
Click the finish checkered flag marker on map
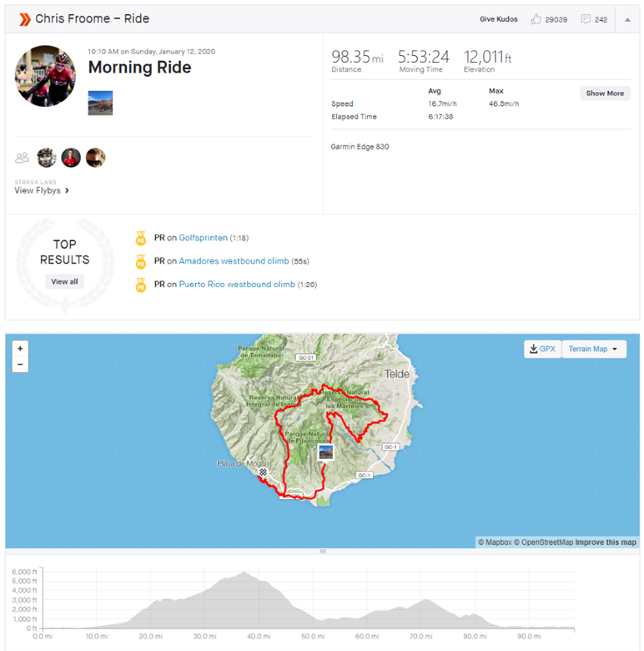click(x=263, y=472)
